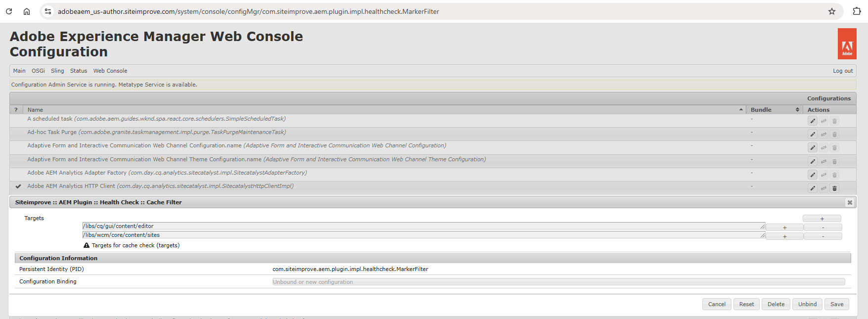
Task: Open site information icon in address bar
Action: (x=48, y=11)
